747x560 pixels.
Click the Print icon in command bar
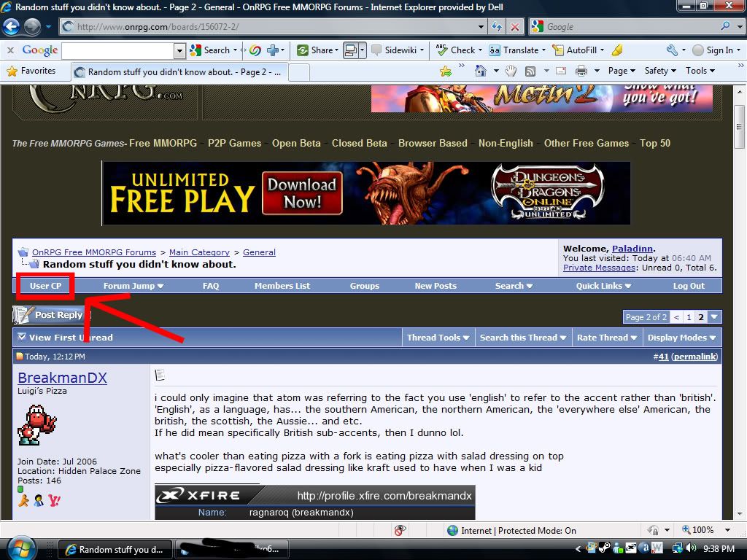tap(581, 71)
